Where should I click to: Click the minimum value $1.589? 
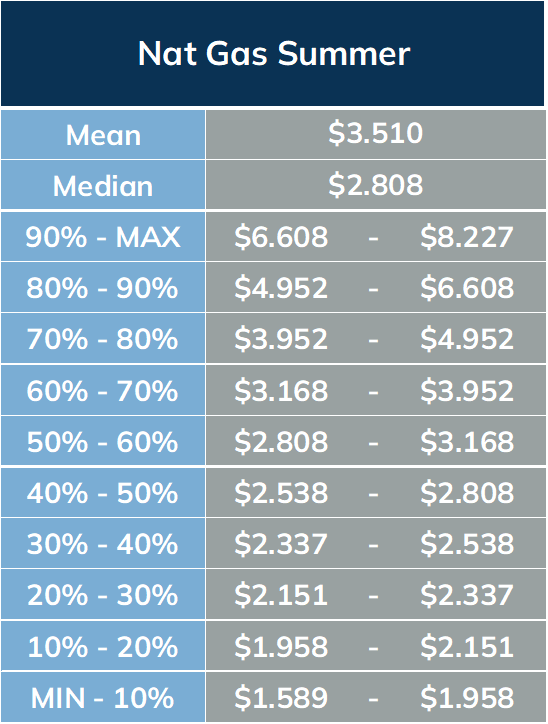coord(281,697)
